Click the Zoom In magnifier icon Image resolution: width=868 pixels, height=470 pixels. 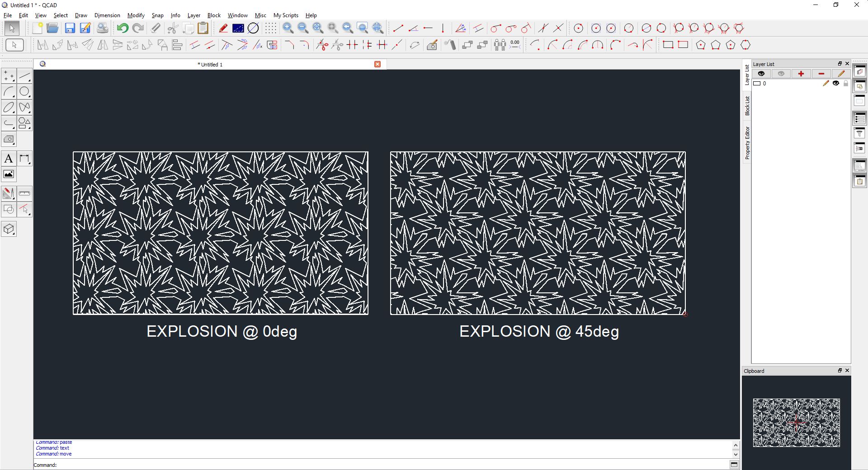(288, 28)
